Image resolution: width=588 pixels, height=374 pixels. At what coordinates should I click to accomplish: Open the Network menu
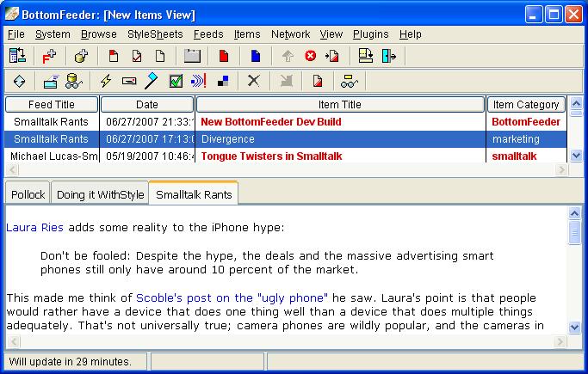290,34
